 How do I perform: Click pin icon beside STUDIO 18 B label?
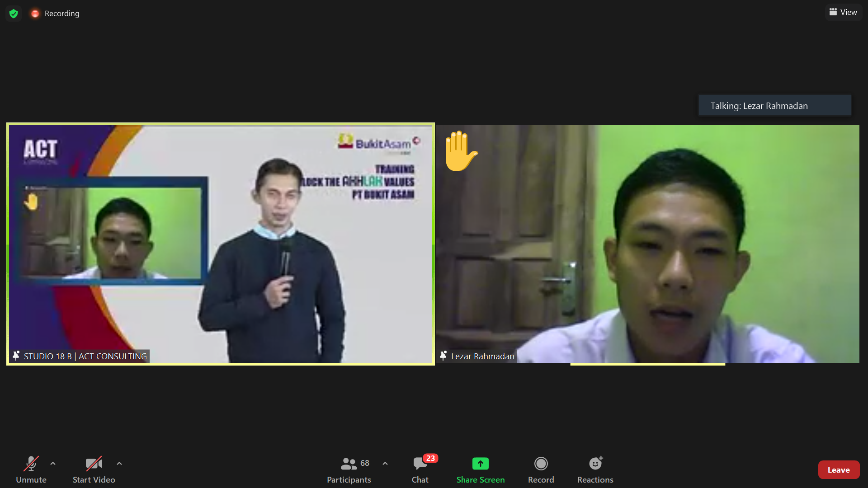pyautogui.click(x=16, y=356)
